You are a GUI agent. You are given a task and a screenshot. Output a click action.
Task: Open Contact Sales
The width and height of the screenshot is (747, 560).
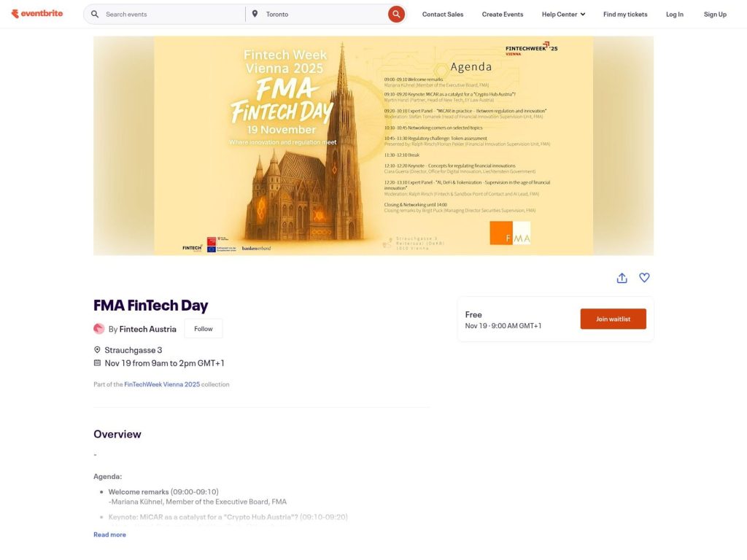tap(442, 13)
